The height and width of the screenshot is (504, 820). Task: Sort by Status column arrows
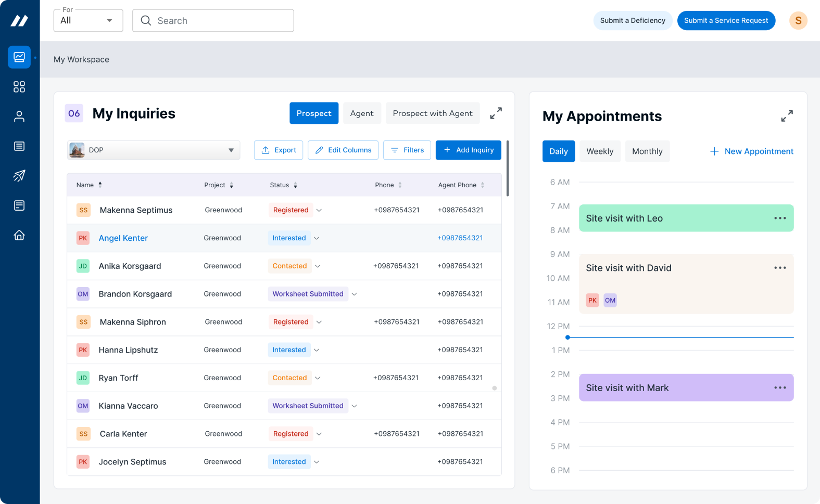click(295, 185)
